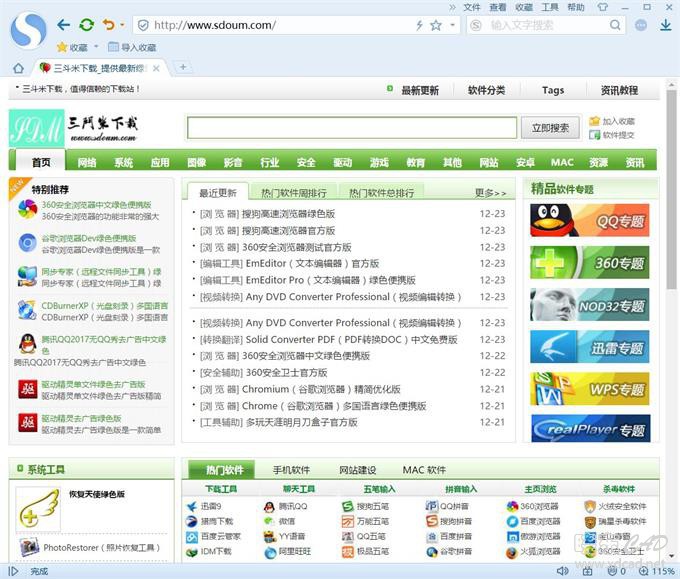The image size is (680, 579).
Task: Click the 搜狗五笔 icon
Action: [x=347, y=507]
